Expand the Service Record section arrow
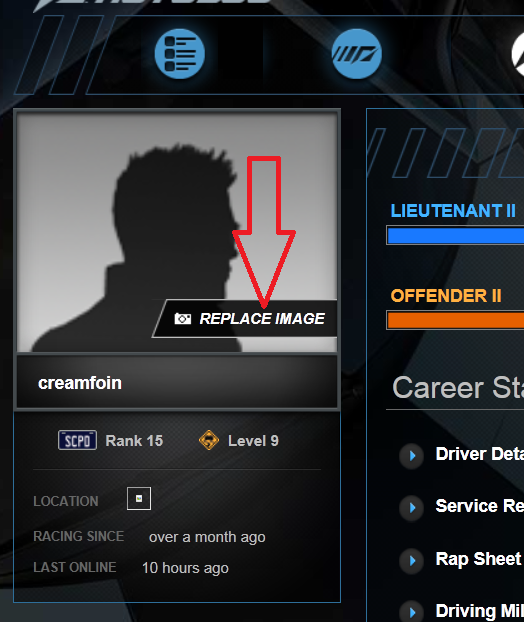Screen dimensions: 524x622 click(x=412, y=507)
